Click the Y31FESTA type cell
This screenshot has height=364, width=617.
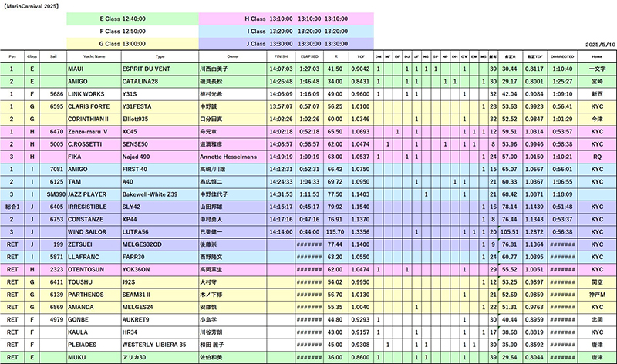point(160,106)
